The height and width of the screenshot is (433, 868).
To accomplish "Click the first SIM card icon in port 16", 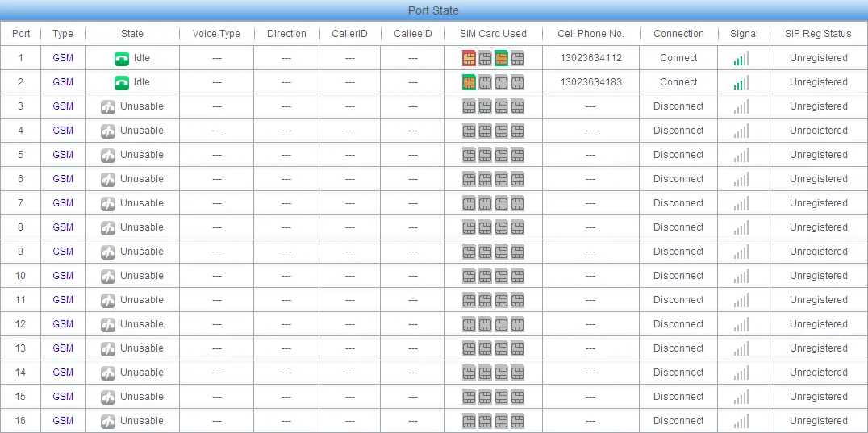I will [x=469, y=422].
